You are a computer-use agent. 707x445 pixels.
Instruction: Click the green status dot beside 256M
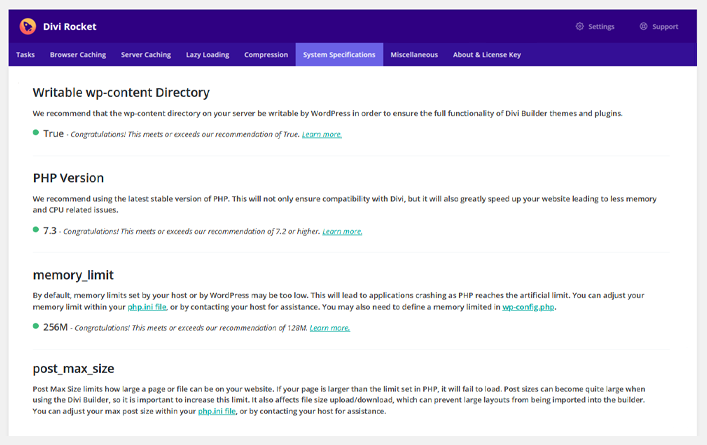point(36,326)
